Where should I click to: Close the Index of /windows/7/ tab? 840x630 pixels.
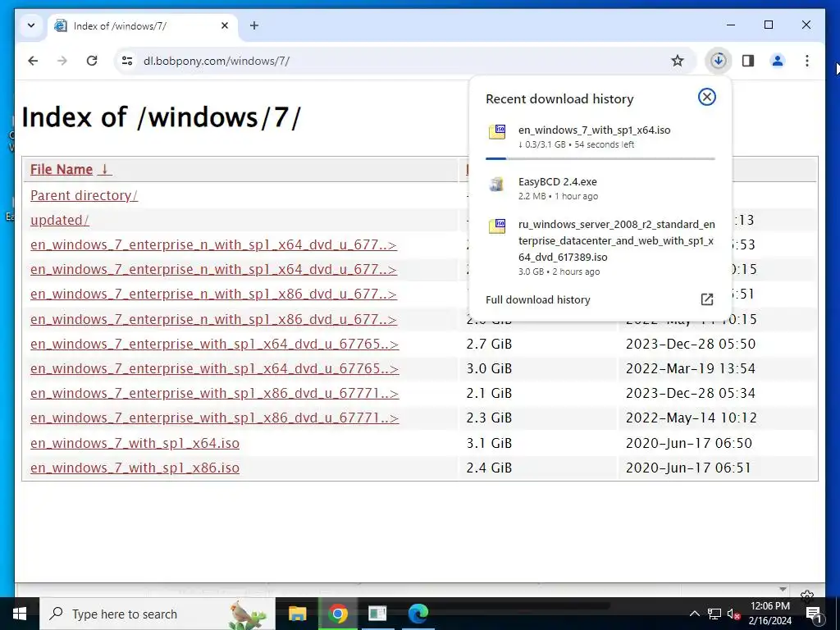225,25
